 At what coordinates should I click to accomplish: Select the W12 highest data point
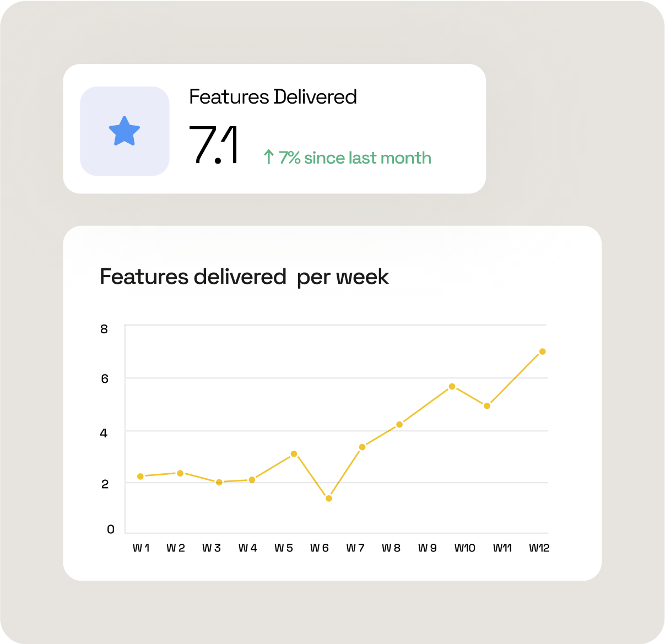(x=543, y=351)
